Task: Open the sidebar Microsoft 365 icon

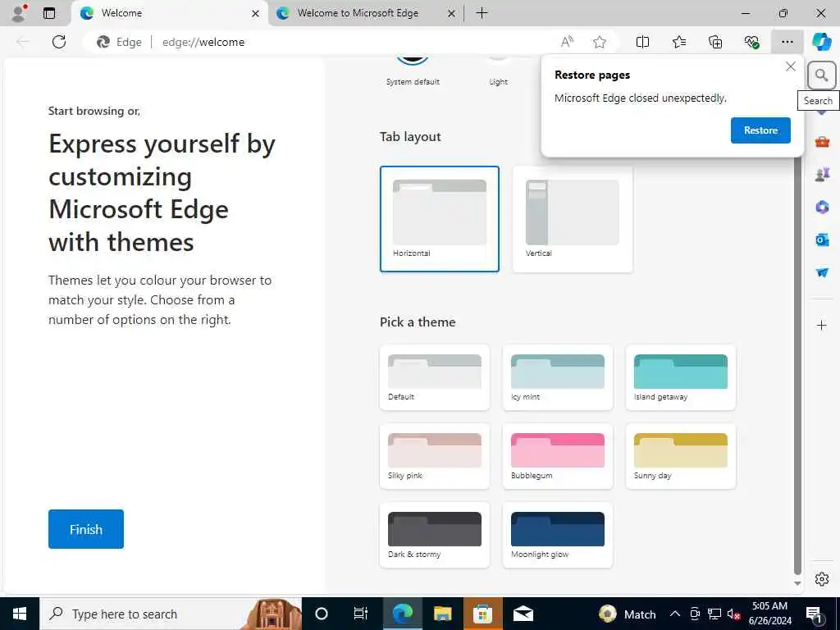Action: point(822,207)
